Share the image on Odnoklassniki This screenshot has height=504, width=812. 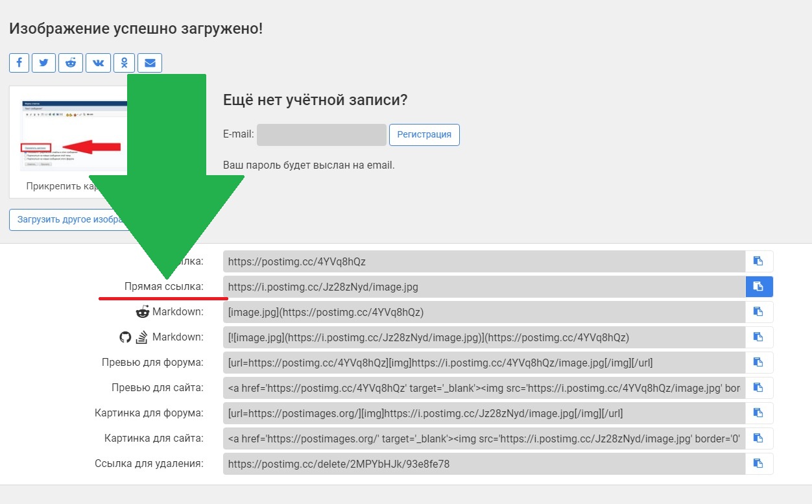click(x=124, y=63)
